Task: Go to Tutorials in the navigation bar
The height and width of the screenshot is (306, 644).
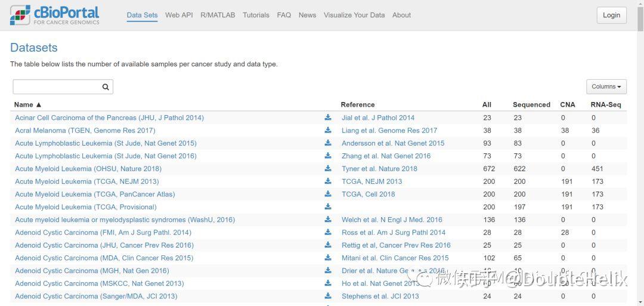Action: click(256, 15)
